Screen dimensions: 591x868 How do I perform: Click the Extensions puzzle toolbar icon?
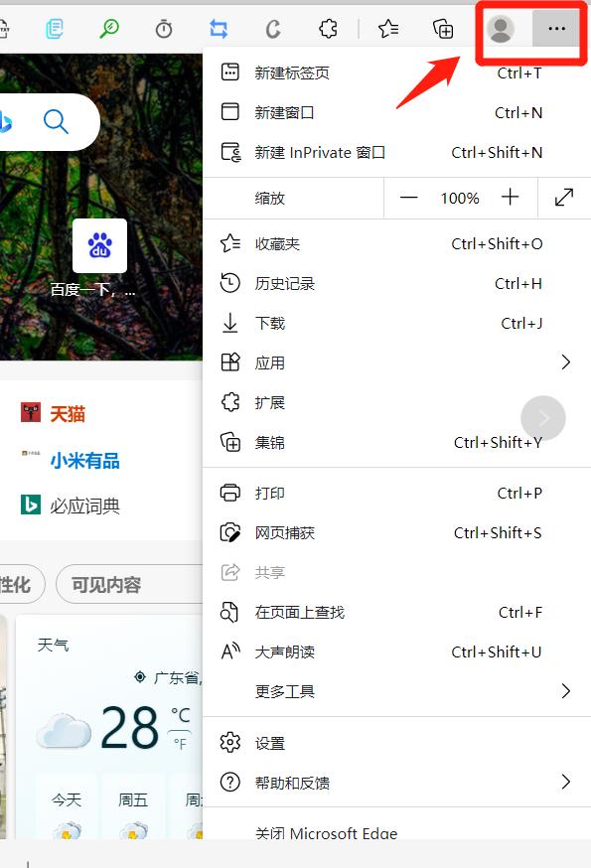[x=328, y=28]
